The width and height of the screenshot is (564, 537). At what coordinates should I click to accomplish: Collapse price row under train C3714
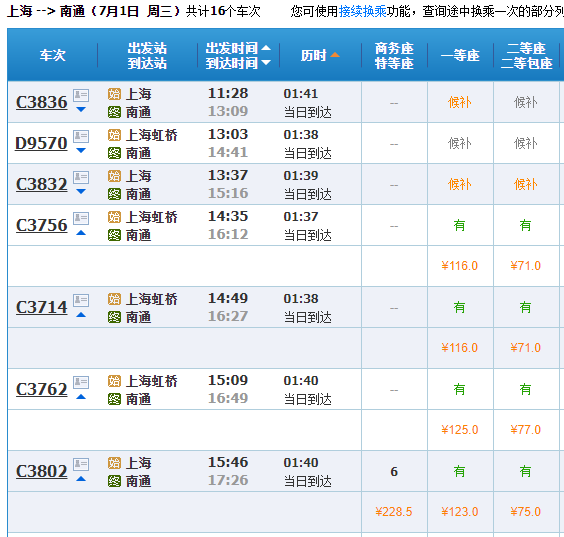tap(81, 315)
